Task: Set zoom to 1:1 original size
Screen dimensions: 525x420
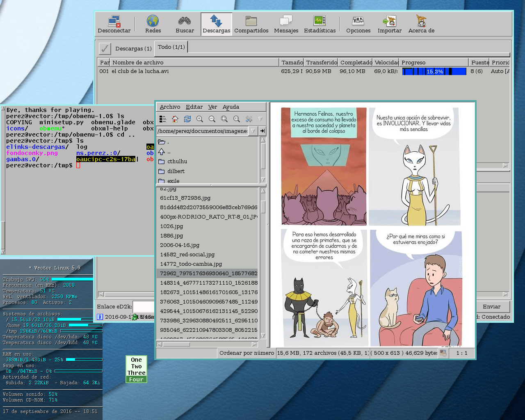Action: pos(237,119)
